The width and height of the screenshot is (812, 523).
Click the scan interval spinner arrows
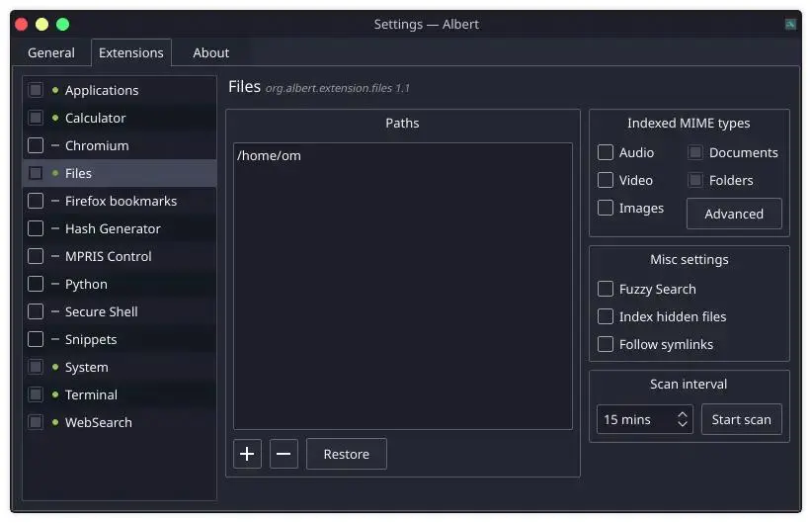pos(682,419)
